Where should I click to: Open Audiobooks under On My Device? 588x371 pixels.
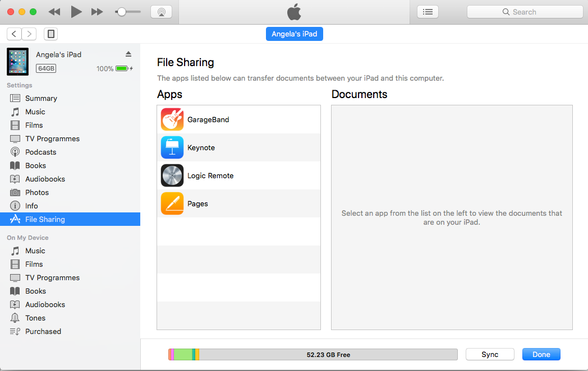[x=70, y=305]
